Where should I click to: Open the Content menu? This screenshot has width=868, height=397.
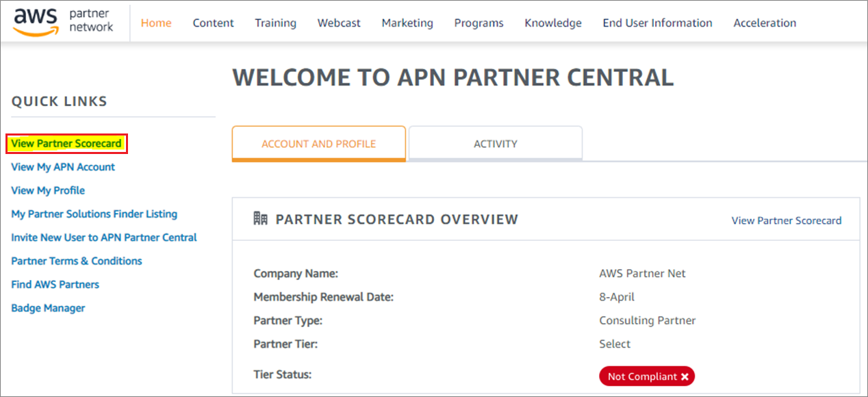click(213, 23)
